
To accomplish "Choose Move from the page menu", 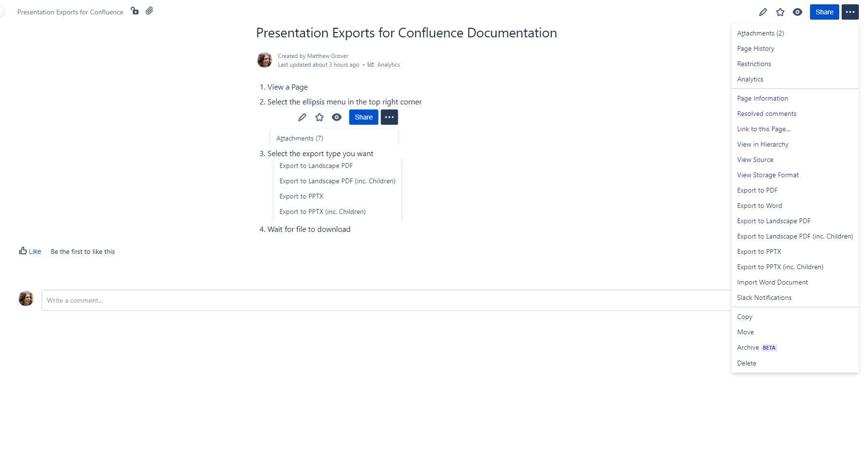I will pyautogui.click(x=795, y=332).
